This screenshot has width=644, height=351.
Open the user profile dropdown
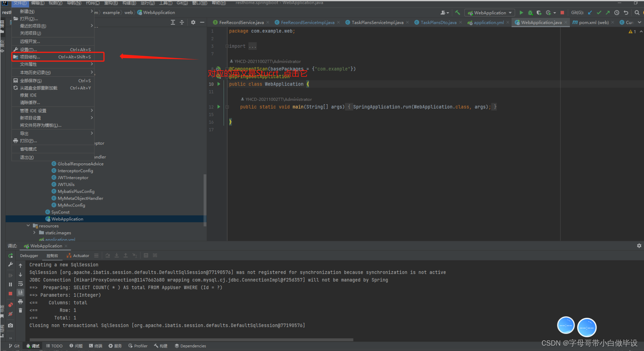pos(444,13)
